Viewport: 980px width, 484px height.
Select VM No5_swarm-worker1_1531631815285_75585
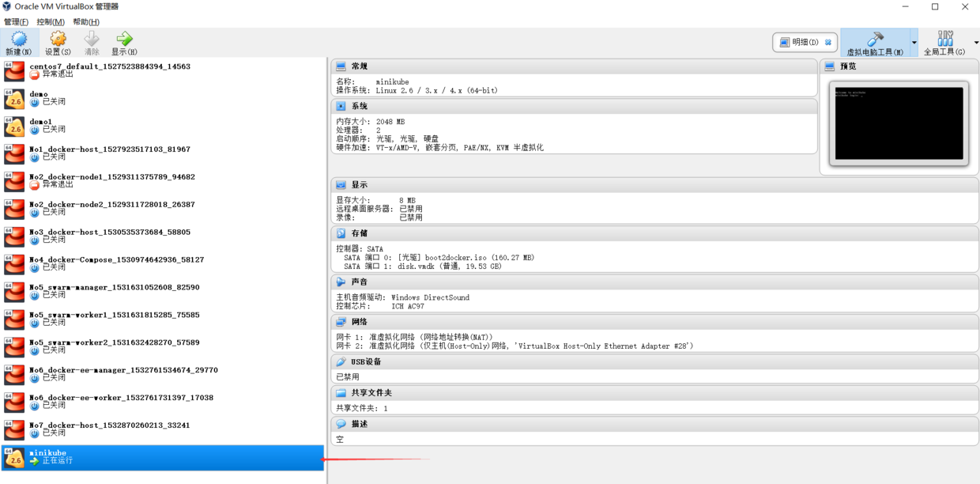(164, 320)
